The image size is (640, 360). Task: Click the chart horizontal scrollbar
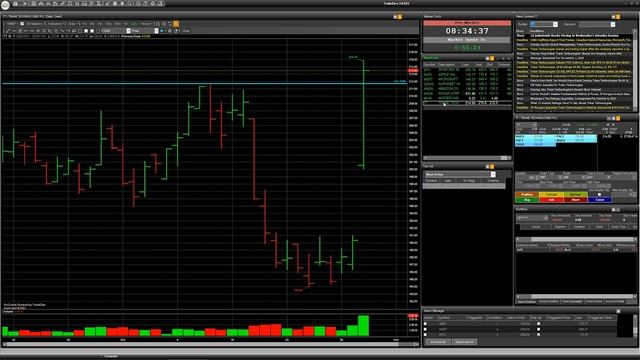(211, 344)
